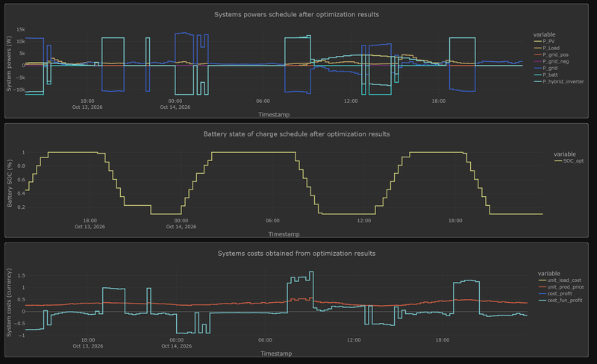Hide the P_grid_pos trace via legend
This screenshot has width=597, height=364.
[x=551, y=55]
